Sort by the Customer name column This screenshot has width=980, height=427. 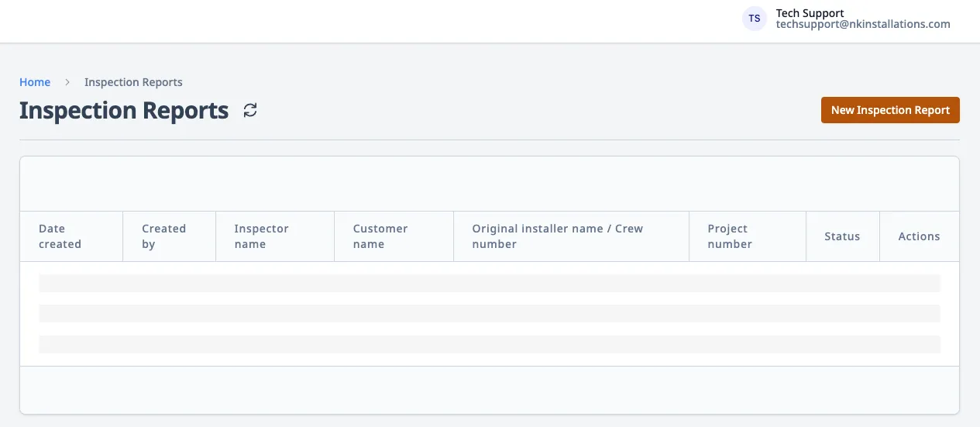(x=380, y=236)
